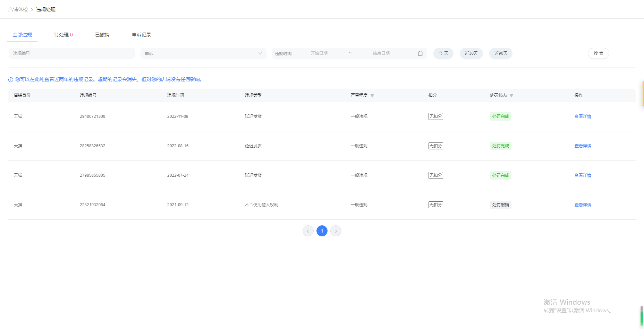644x331 pixels.
Task: Click violation number 29480721308
Action: [x=92, y=116]
